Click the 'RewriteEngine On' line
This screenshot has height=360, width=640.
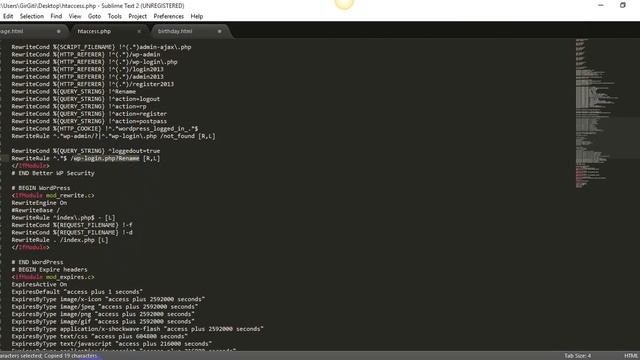coord(39,203)
